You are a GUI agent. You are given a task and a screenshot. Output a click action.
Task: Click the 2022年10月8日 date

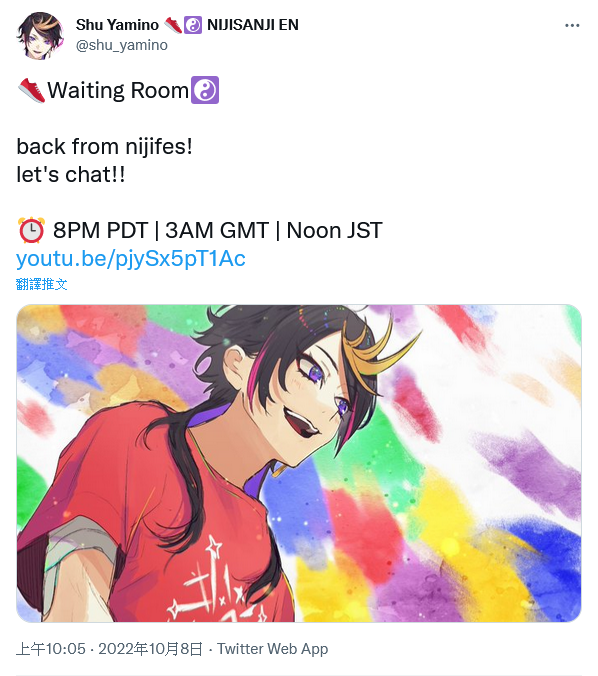(x=150, y=649)
